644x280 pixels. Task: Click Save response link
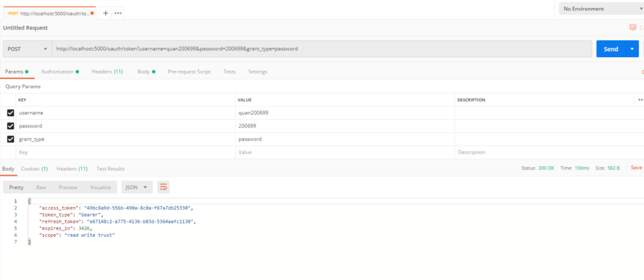tap(636, 168)
